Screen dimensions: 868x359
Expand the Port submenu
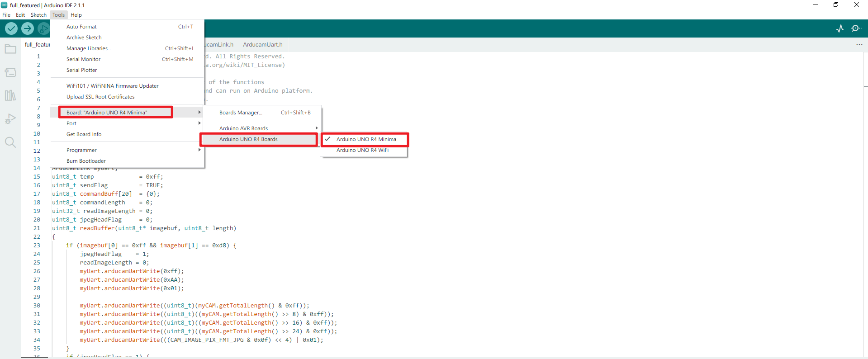point(128,123)
